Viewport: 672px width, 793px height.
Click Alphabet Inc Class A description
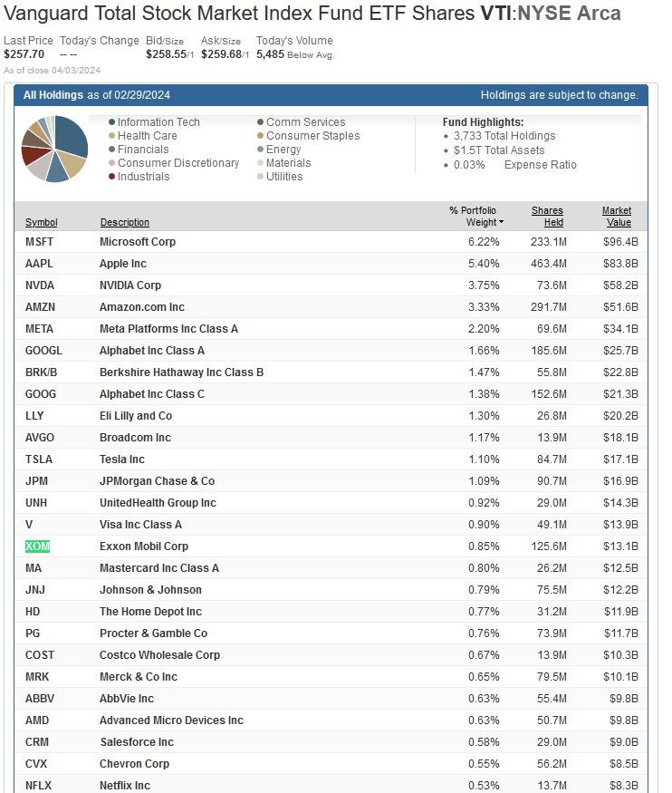tap(152, 351)
